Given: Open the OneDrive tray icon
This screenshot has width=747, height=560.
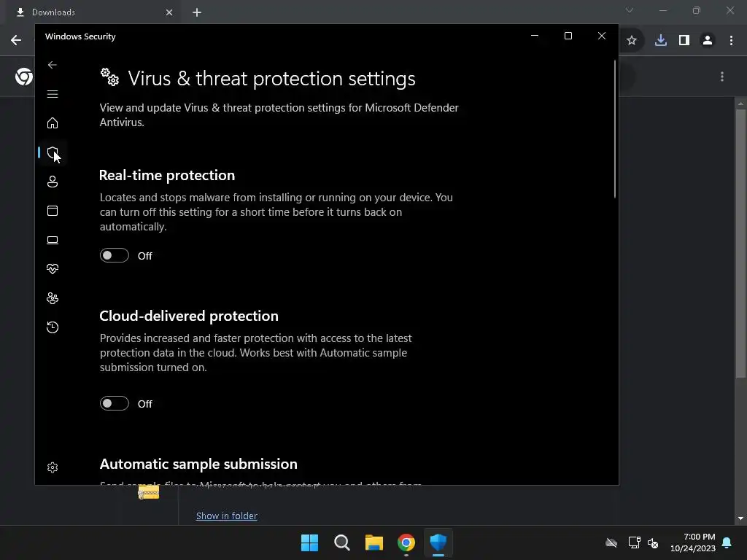Looking at the screenshot, I should (x=611, y=542).
